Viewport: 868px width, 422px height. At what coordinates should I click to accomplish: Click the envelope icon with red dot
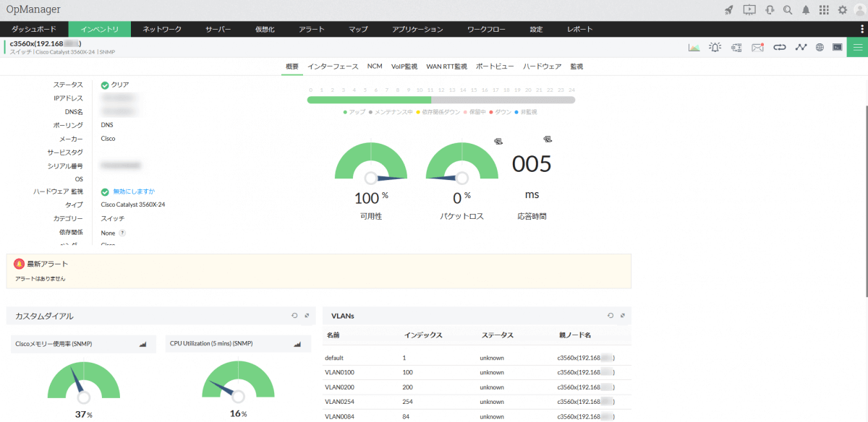(x=757, y=48)
